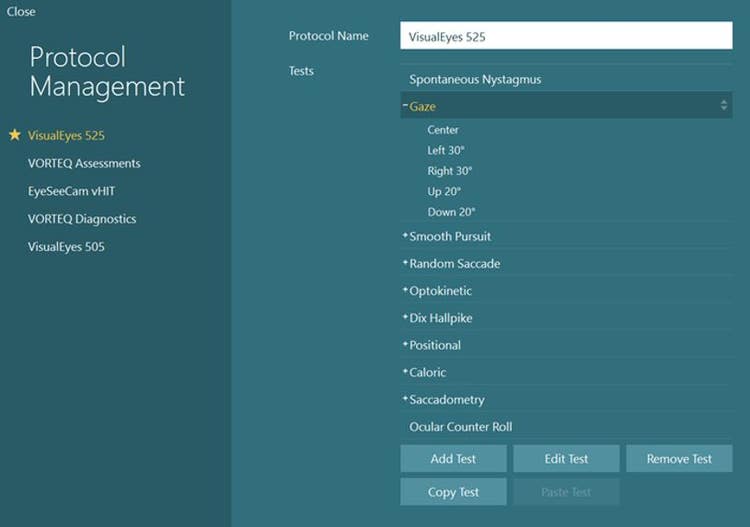Expand the Positional test group
Viewport: 750px width, 527px height.
click(x=405, y=344)
